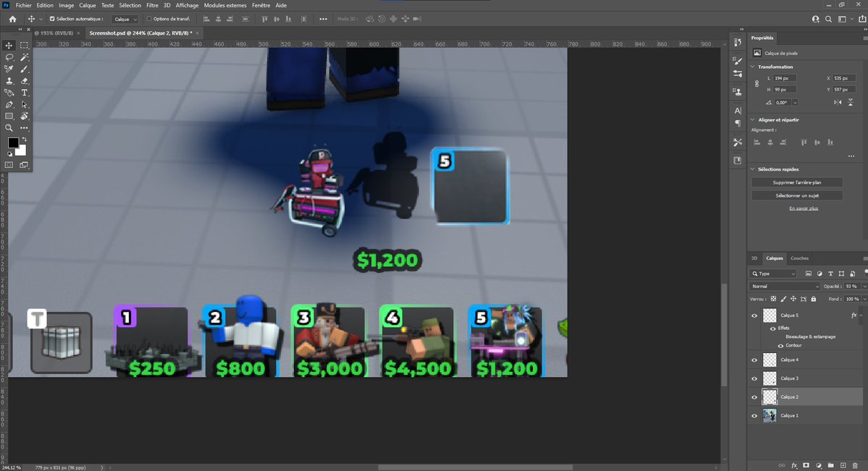The height and width of the screenshot is (471, 868).
Task: Open the search magnifier at the top right
Action: pos(829,19)
